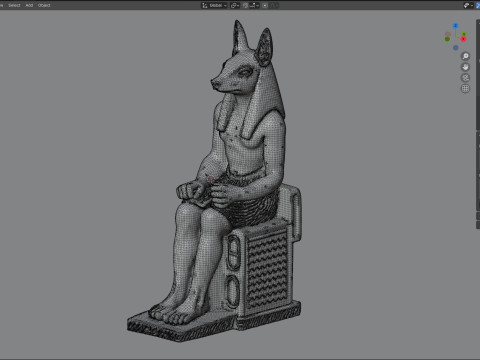Click the negative Y axis circle on the gizmo

point(447,39)
